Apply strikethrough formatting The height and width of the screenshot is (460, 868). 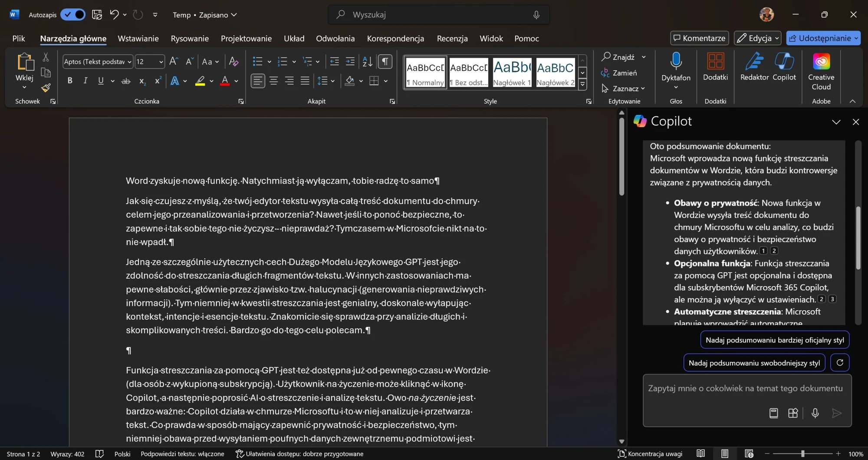126,81
